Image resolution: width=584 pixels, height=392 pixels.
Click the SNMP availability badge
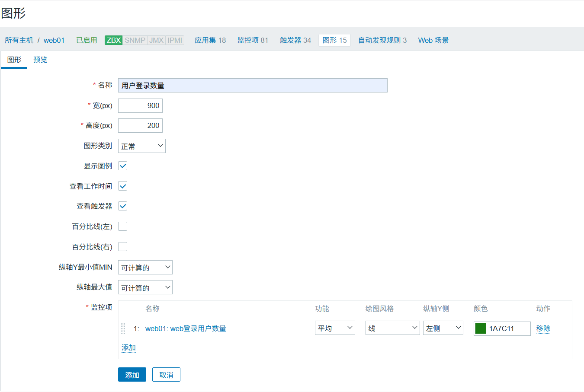click(135, 40)
